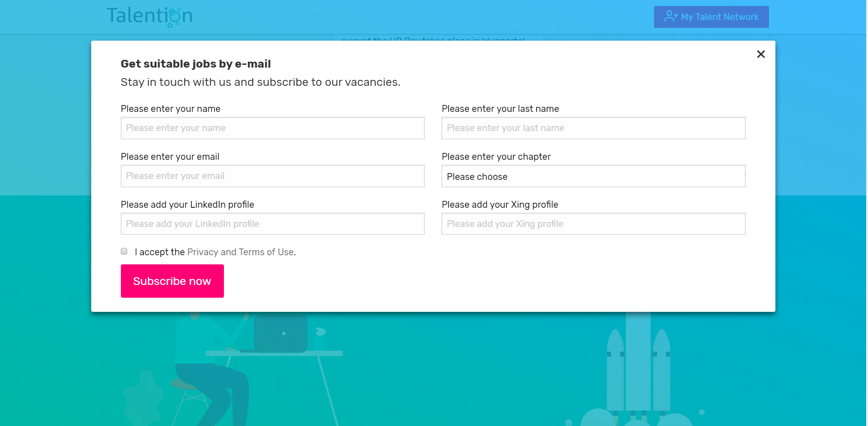This screenshot has width=868, height=426.
Task: Close the subscription dialog with the X icon
Action: click(x=760, y=54)
